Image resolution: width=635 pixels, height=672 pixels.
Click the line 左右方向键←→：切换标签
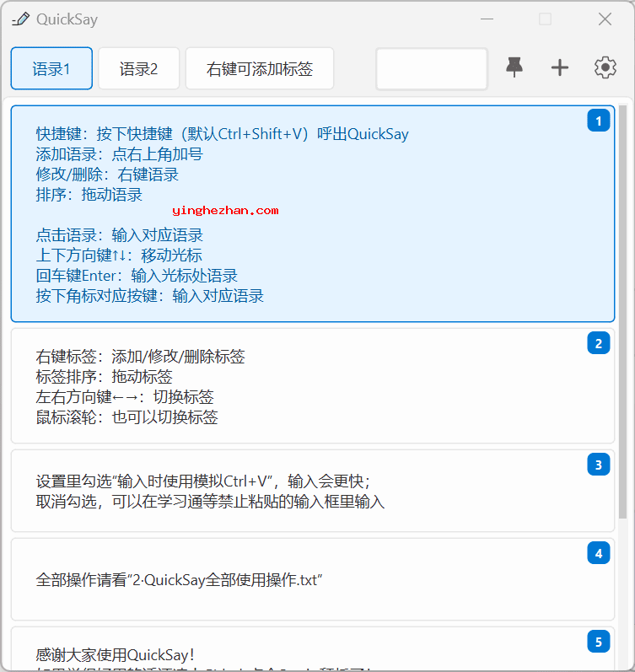tap(125, 397)
